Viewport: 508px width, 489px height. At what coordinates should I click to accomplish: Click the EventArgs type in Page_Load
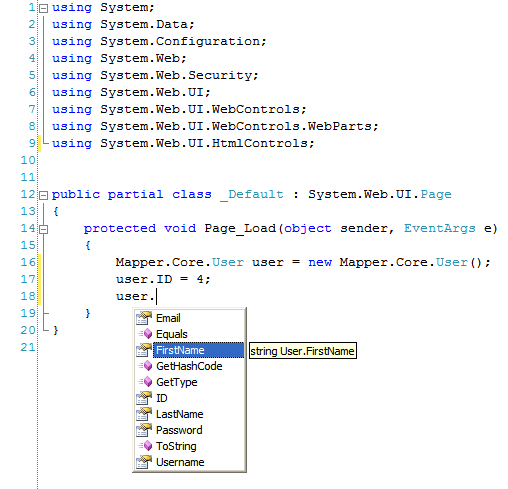click(x=440, y=228)
